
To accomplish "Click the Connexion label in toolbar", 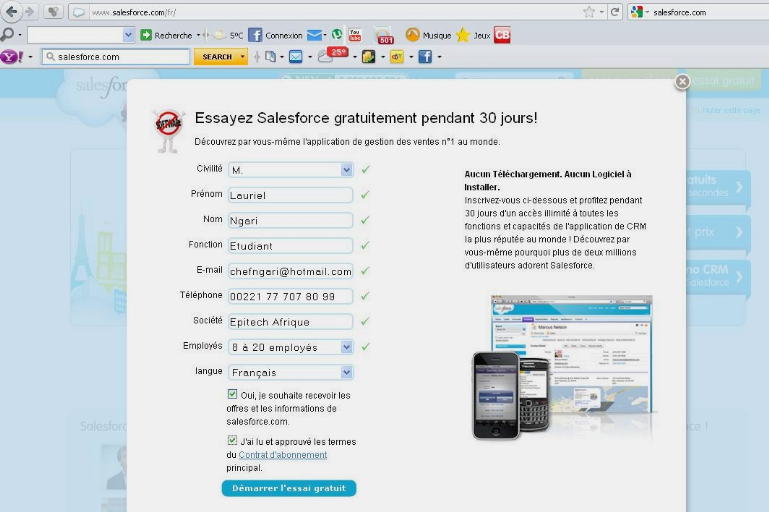I will tap(283, 35).
